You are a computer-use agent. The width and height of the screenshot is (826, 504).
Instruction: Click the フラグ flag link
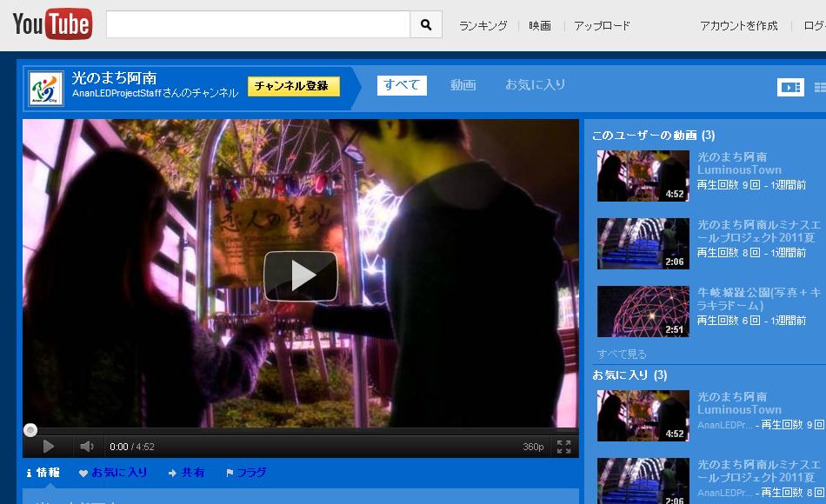click(x=246, y=473)
